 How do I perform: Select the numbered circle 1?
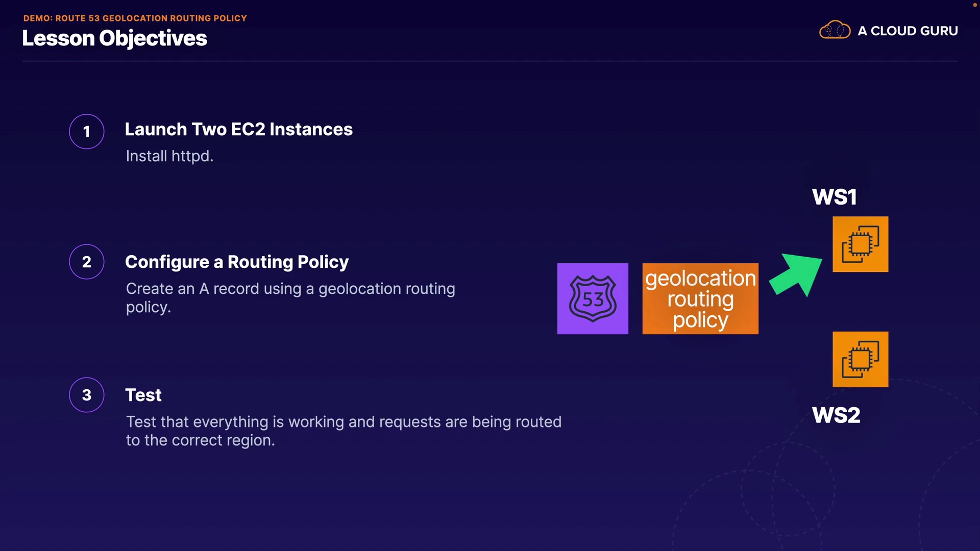(87, 132)
